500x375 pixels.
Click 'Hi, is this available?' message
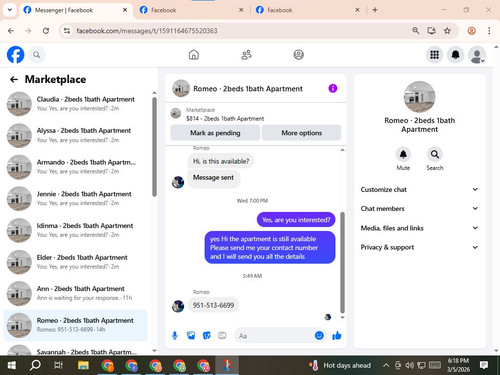pyautogui.click(x=221, y=161)
